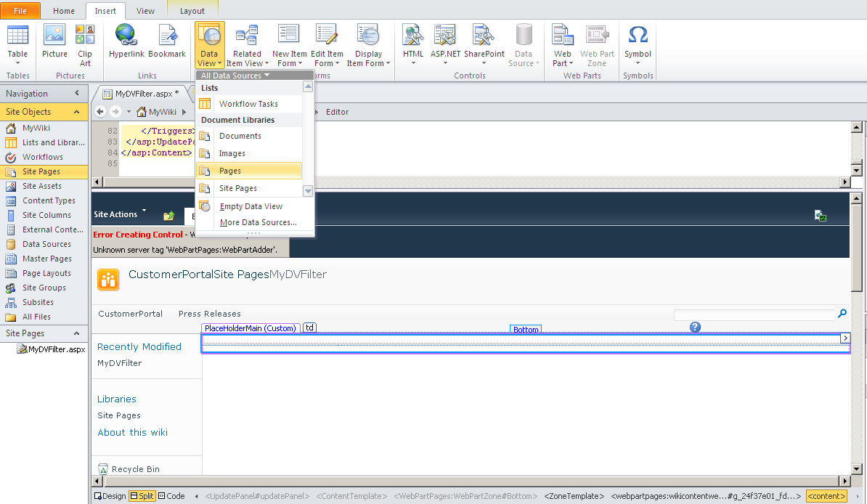Viewport: 867px width, 504px height.
Task: Switch to Design view
Action: [x=110, y=496]
